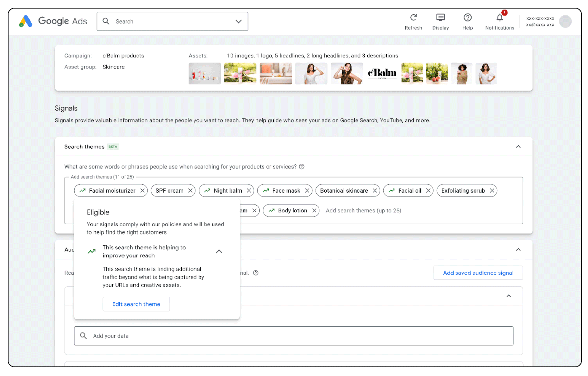This screenshot has height=376, width=588.
Task: Click the BETA badge beside Search themes
Action: point(113,146)
